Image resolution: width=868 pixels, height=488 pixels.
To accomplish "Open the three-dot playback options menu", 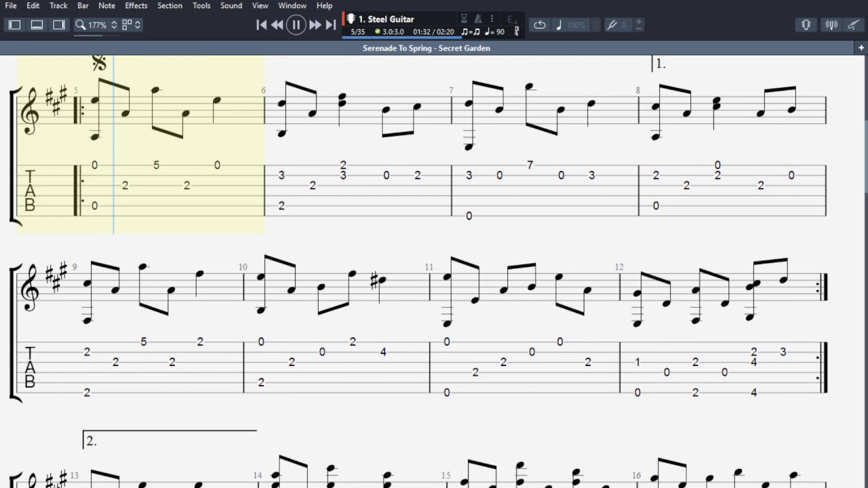I will point(492,19).
